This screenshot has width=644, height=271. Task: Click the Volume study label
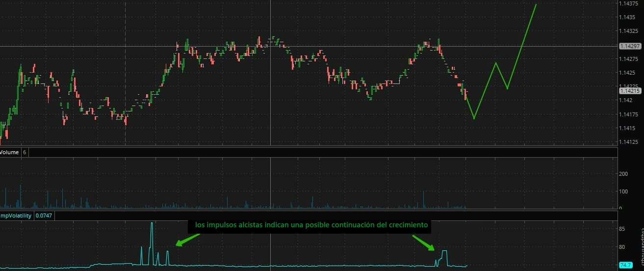[x=9, y=152]
